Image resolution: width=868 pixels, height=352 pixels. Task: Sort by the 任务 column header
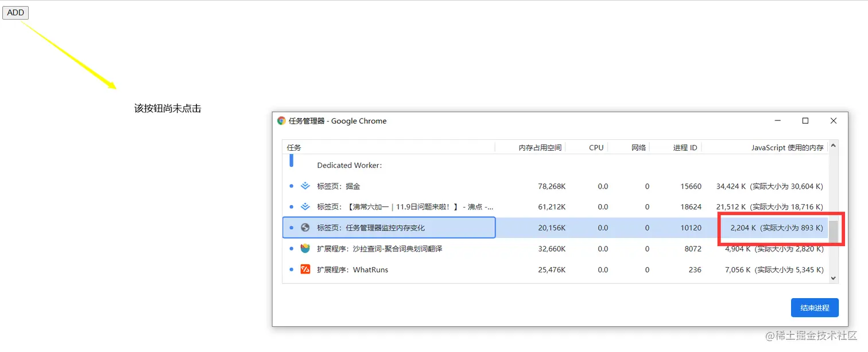(389, 147)
